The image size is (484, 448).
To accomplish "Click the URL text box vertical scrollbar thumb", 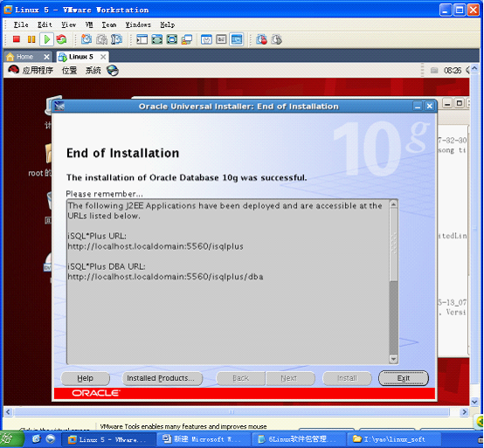I will point(393,245).
